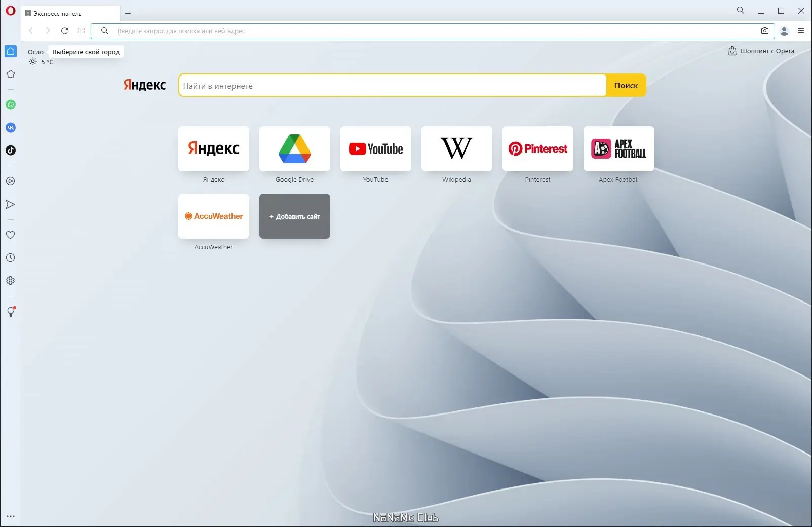Click the Осло city weather label

pos(35,52)
